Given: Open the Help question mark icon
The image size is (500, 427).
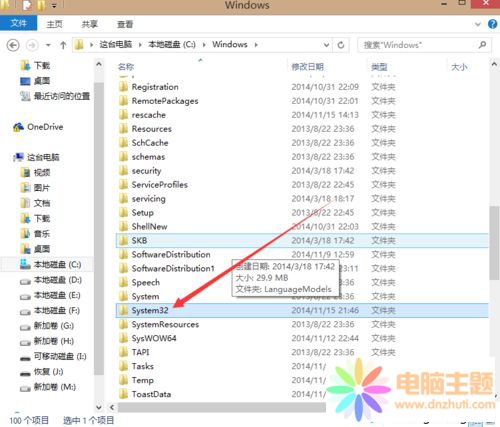Looking at the screenshot, I should (492, 24).
